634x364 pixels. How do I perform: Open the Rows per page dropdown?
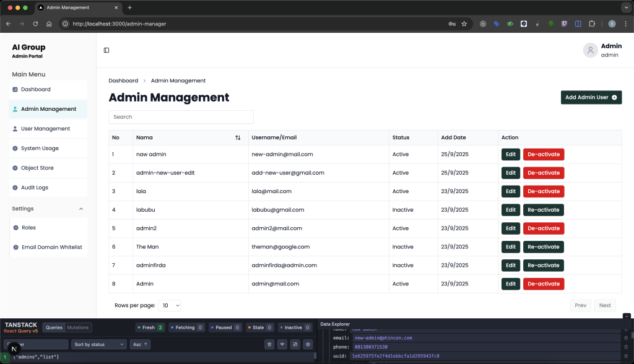(170, 305)
